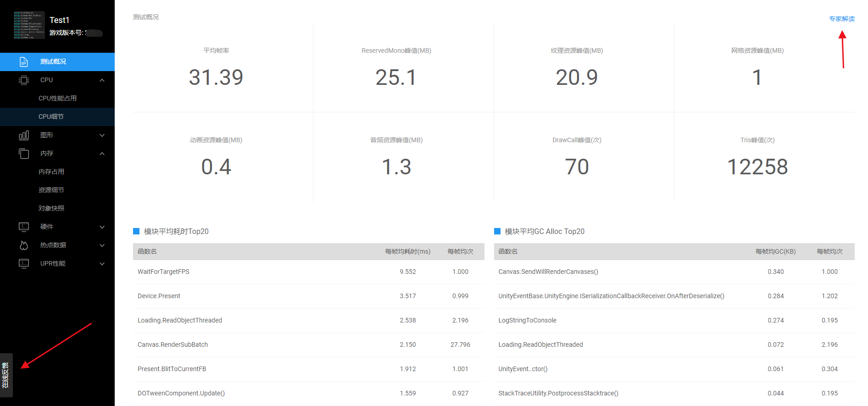The image size is (868, 406).
Task: Click 网格资源峰值 value 1
Action: 757,77
